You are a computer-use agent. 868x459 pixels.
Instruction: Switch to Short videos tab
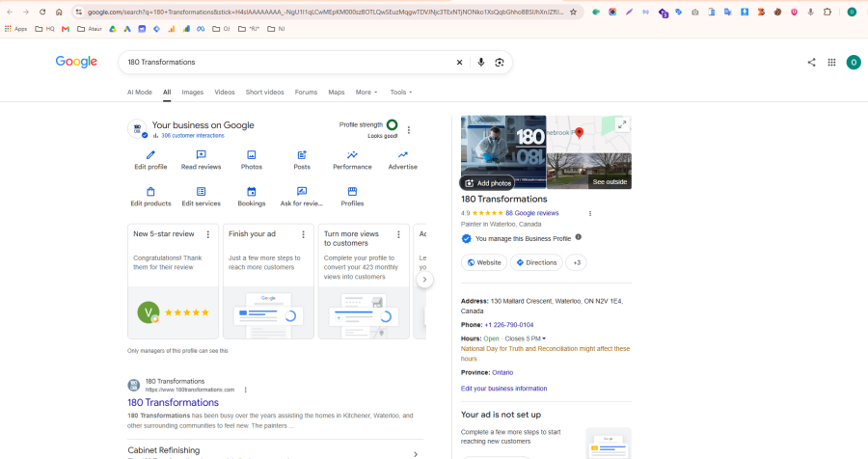264,93
